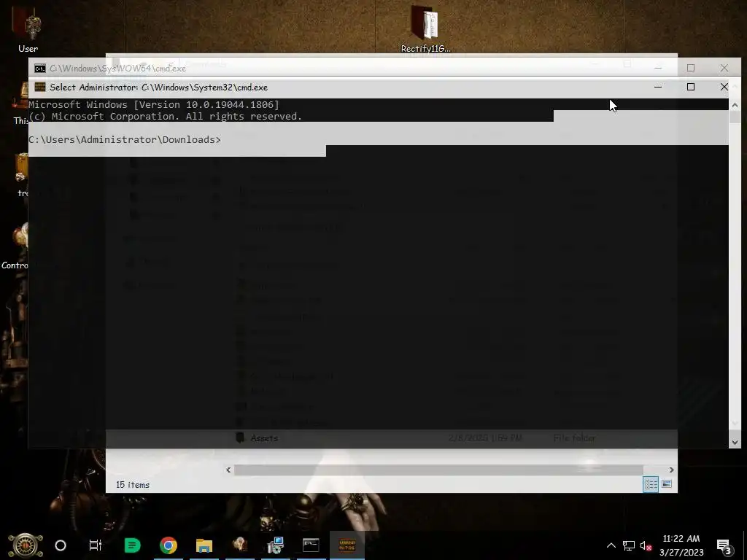Open Task View from the taskbar
Screen dimensions: 747x560
[96, 545]
